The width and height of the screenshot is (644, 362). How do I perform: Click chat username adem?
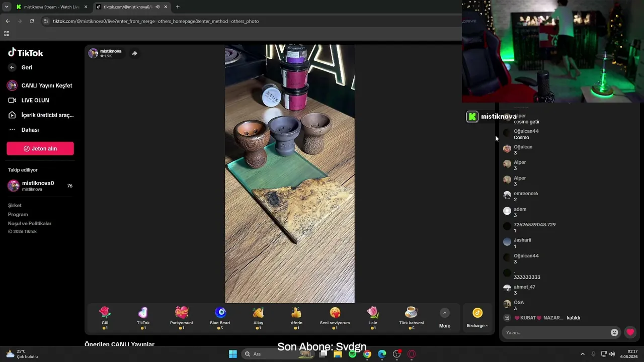(520, 209)
